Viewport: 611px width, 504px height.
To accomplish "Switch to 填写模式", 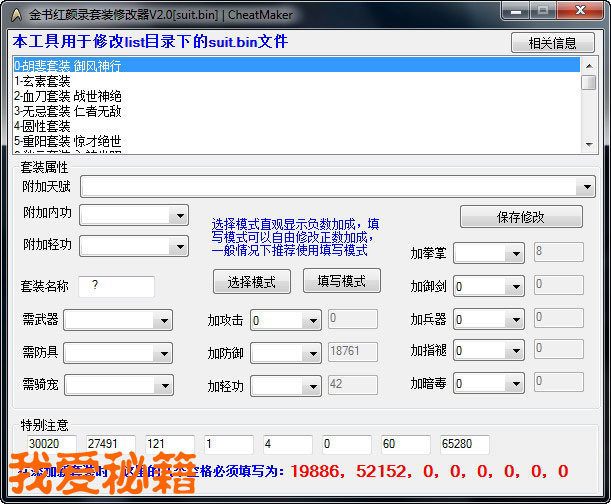I will [x=341, y=281].
